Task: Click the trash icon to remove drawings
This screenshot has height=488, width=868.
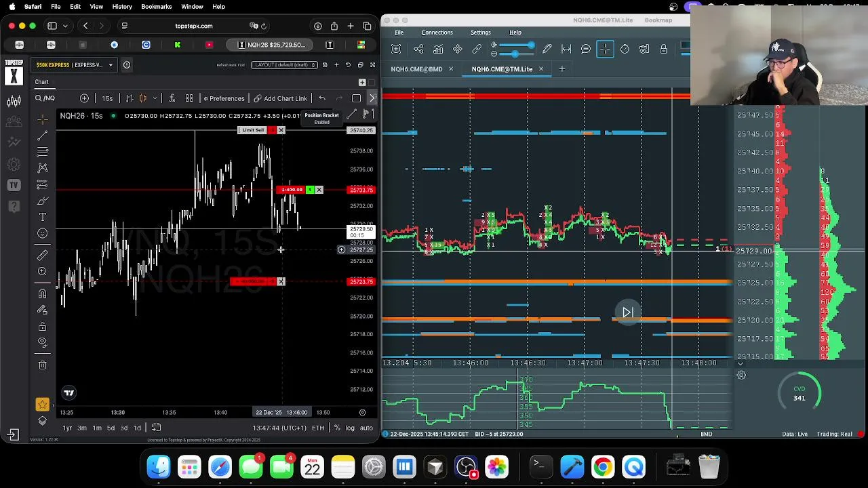Action: (42, 365)
